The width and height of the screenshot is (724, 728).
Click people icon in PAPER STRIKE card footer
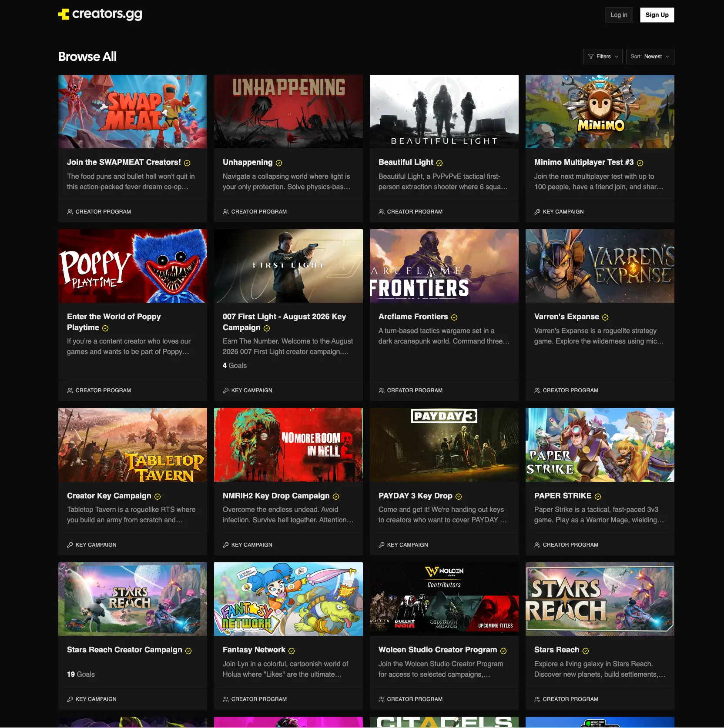tap(537, 545)
